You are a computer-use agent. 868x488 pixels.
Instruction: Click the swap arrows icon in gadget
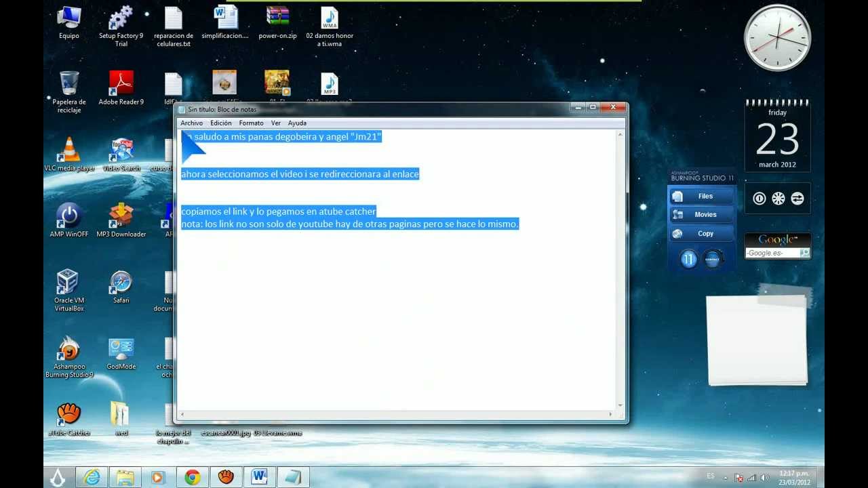coord(797,199)
